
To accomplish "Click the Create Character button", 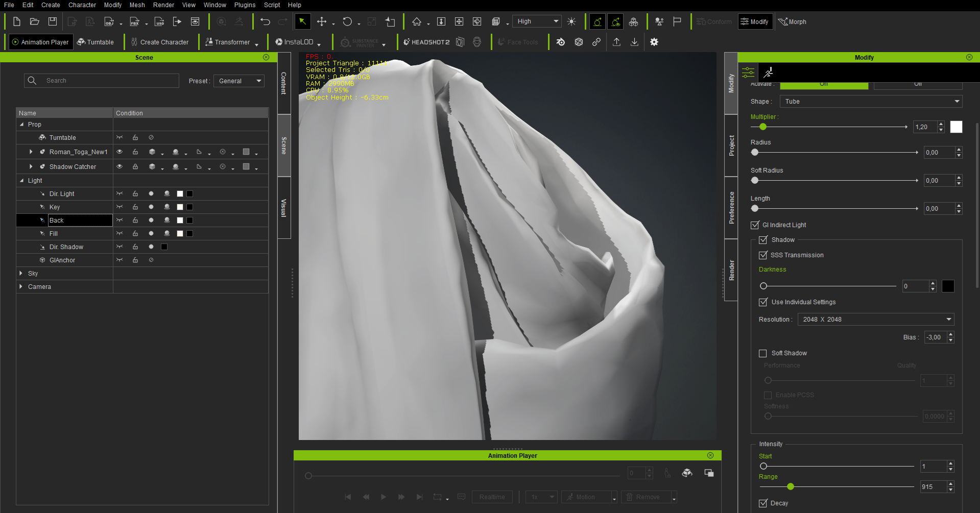I will (160, 42).
